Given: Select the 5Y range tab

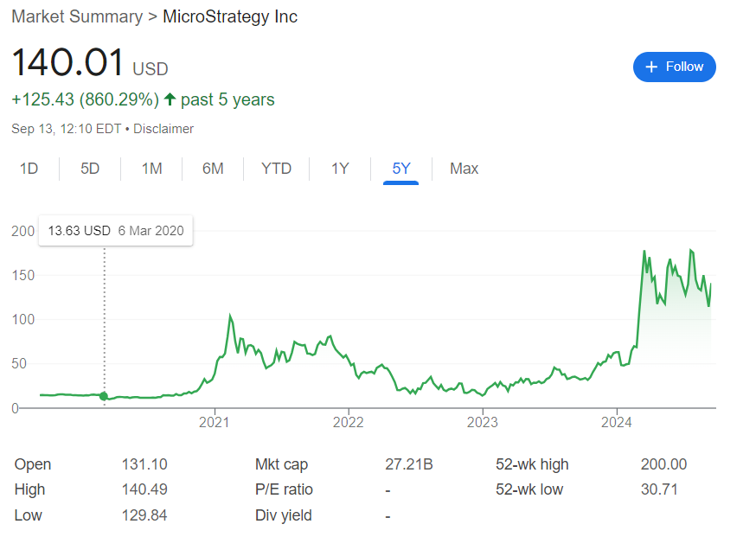Looking at the screenshot, I should 401,169.
